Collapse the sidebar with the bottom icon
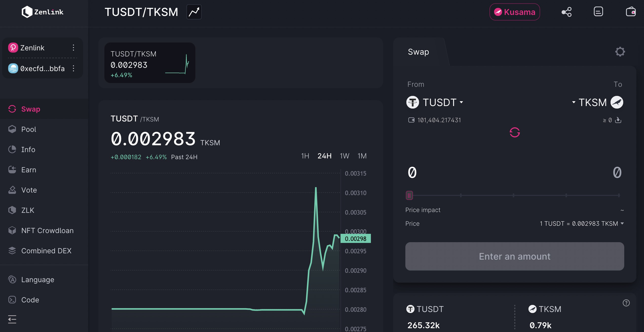The height and width of the screenshot is (332, 644). (x=12, y=319)
